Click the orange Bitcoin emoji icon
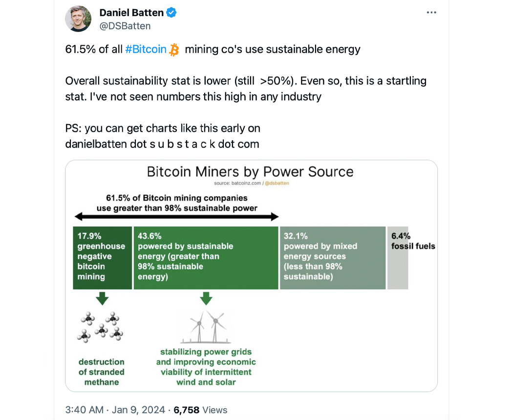The image size is (513, 420). 174,49
